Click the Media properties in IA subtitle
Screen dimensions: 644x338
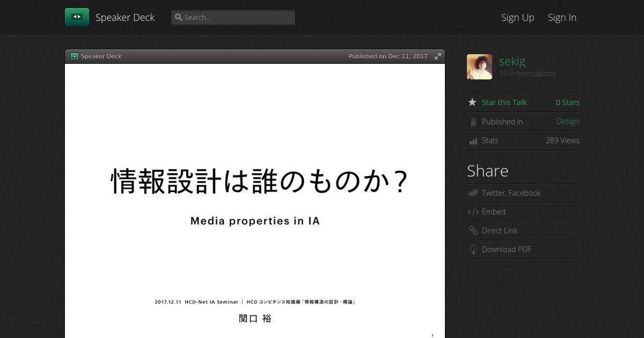(255, 221)
